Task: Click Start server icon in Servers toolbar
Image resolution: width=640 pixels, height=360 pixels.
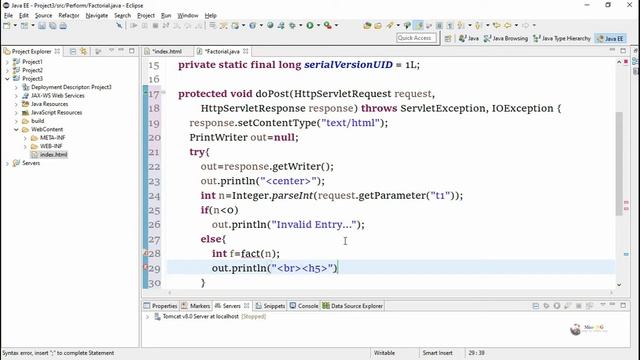Action: 557,305
